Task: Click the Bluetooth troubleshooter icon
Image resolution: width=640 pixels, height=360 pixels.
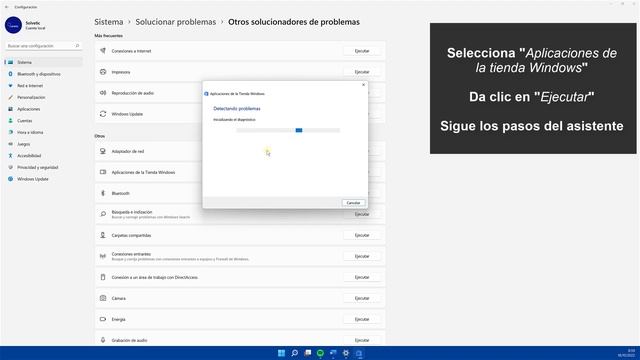Action: [x=103, y=193]
